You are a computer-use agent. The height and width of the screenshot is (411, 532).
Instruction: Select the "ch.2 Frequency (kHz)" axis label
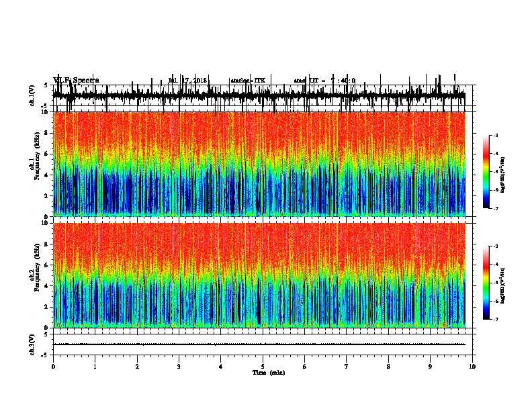[x=34, y=267]
